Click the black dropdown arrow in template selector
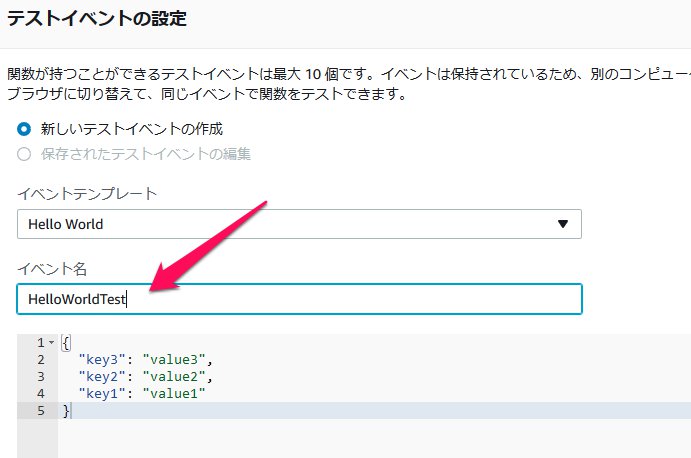 (x=562, y=224)
